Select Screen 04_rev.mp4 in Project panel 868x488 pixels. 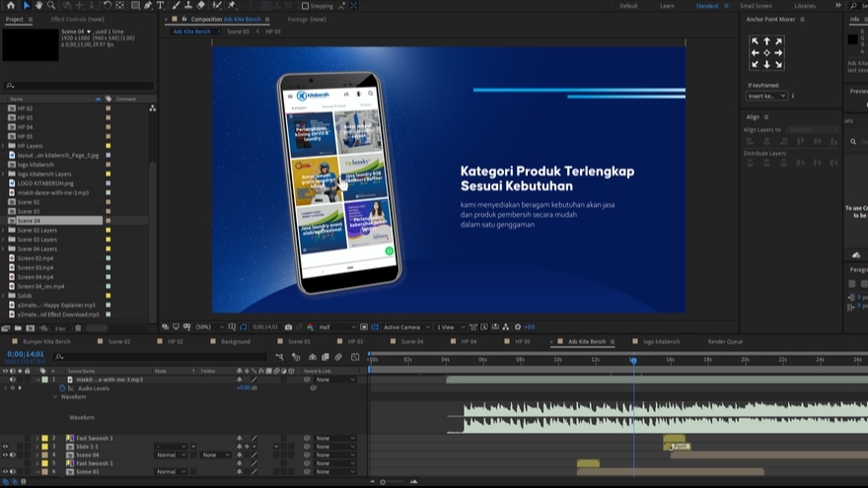[x=40, y=286]
